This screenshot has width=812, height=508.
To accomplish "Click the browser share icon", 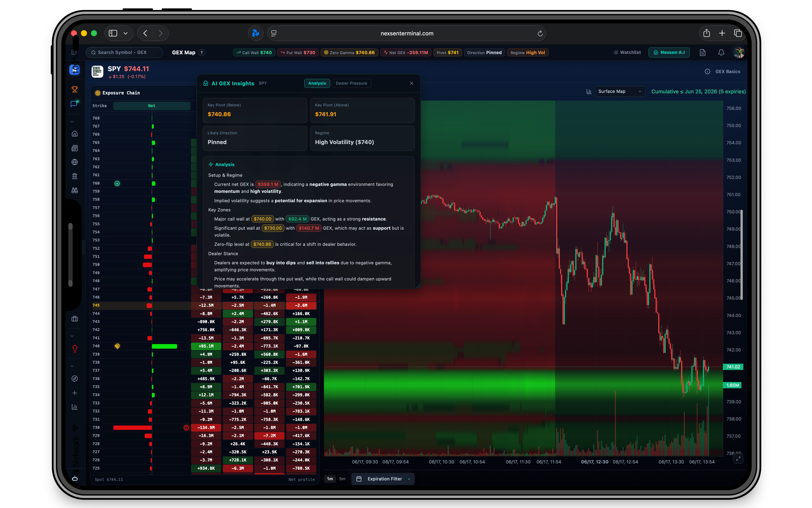I will (x=707, y=33).
